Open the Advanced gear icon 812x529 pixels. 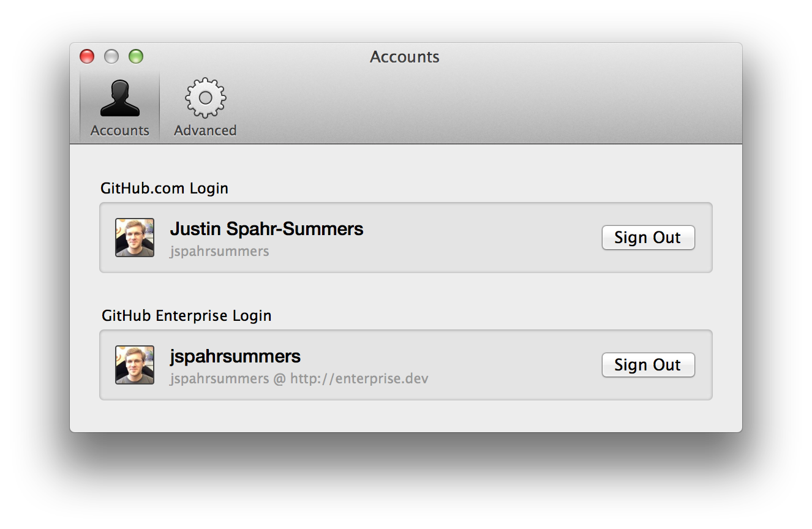pos(206,97)
